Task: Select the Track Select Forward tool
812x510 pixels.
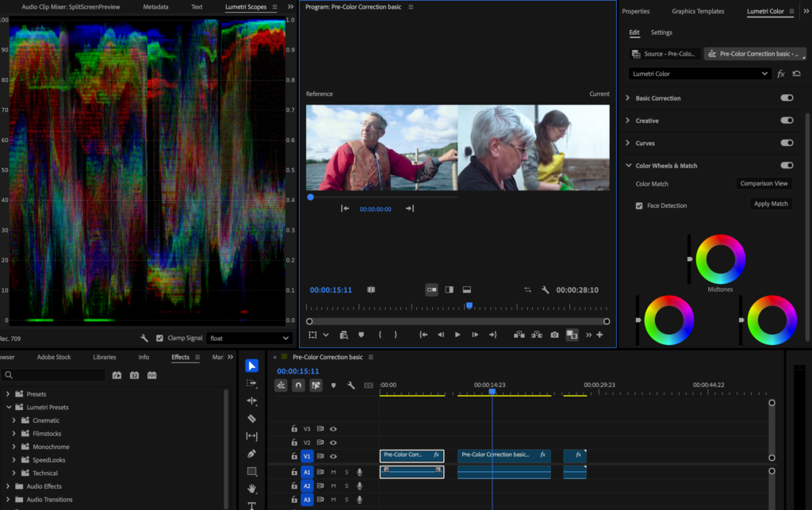Action: coord(251,383)
